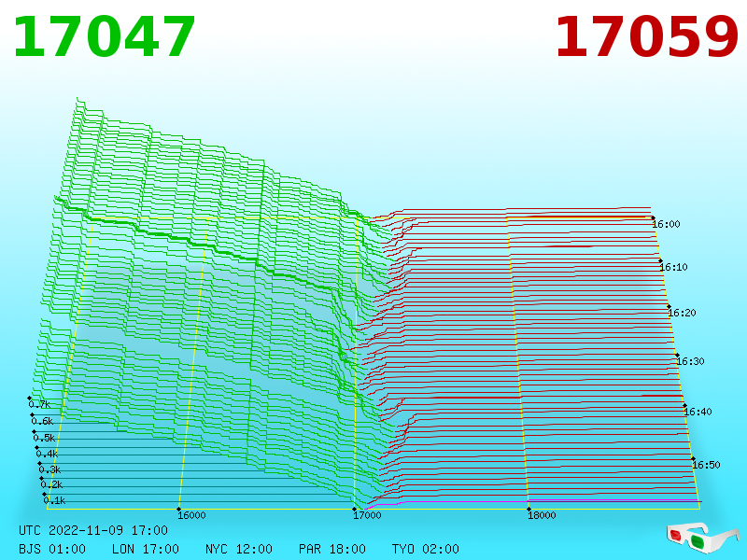Click the 0.7k volume axis label
Screen dimensions: 747x560
click(x=39, y=405)
